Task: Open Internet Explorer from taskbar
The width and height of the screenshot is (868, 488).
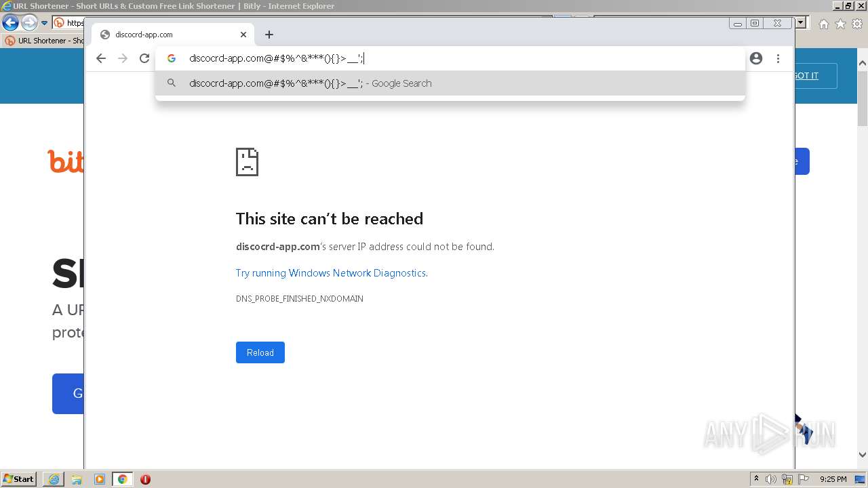Action: click(54, 479)
